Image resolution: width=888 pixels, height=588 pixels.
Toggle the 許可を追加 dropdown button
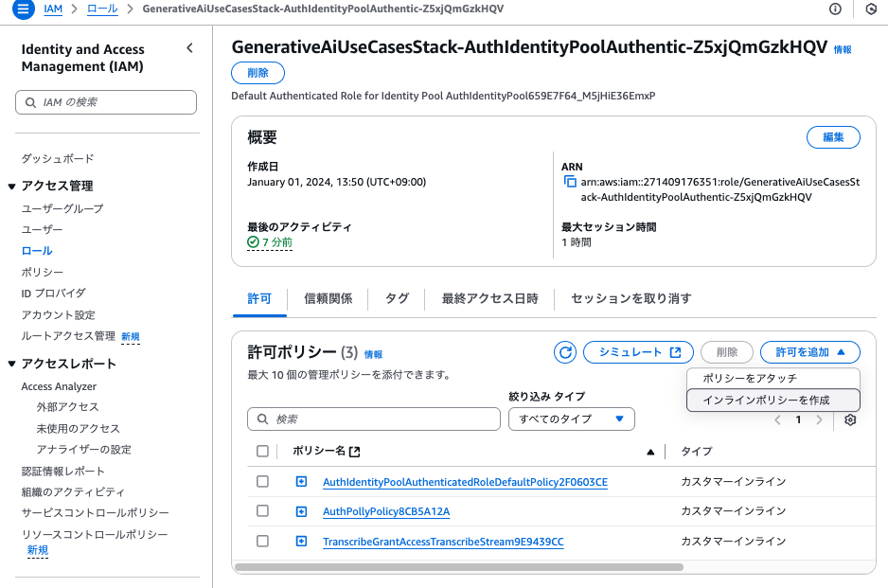809,352
